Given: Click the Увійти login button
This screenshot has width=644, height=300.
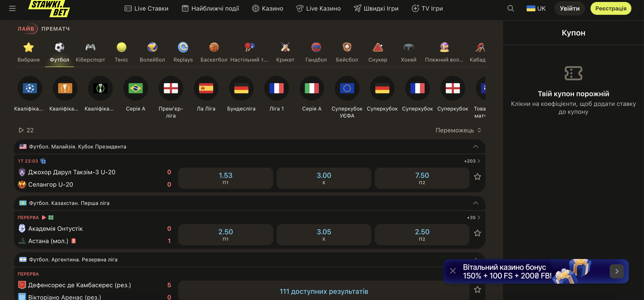Looking at the screenshot, I should pyautogui.click(x=570, y=8).
